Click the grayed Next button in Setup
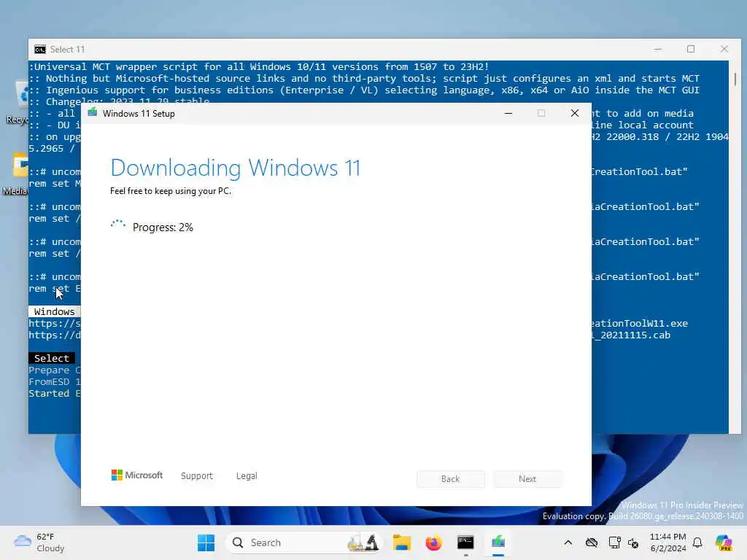 tap(527, 478)
